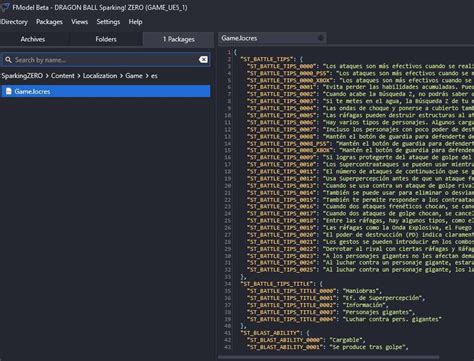Click the ST_BATTLE_TIPS_0006 key
This screenshot has height=361, width=474.
point(282,122)
